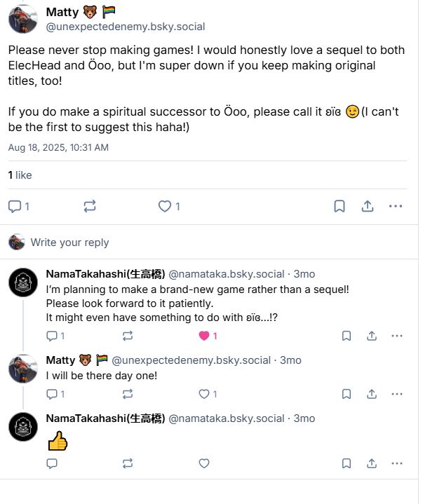Reply to NamaTakahashi's brand-new game comment
Screen dimensions: 423x504
pyautogui.click(x=52, y=336)
